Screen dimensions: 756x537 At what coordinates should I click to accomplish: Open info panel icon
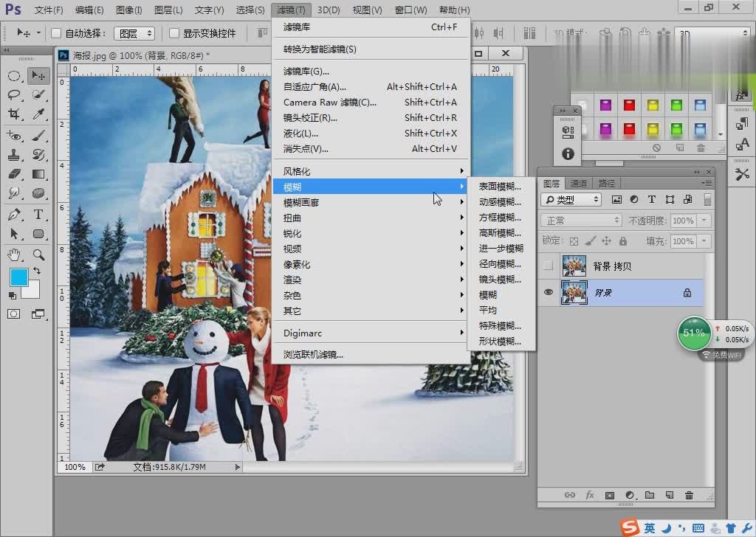click(x=568, y=153)
